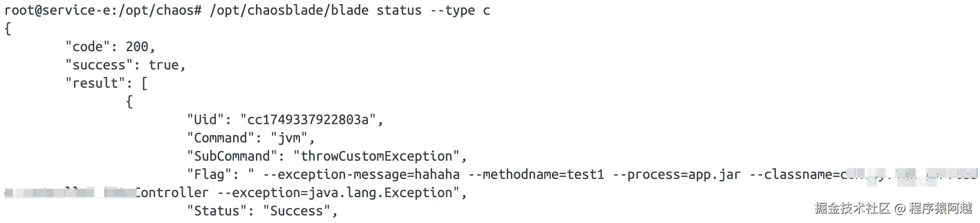The image size is (980, 223).
Task: Click the --exception-message=hahaha flag text
Action: pyautogui.click(x=361, y=175)
